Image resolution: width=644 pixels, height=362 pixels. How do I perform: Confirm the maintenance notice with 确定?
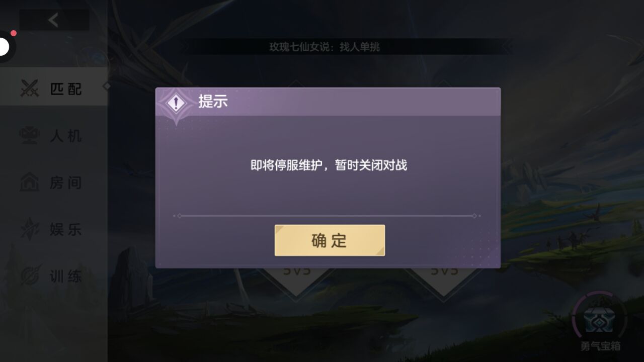[330, 240]
